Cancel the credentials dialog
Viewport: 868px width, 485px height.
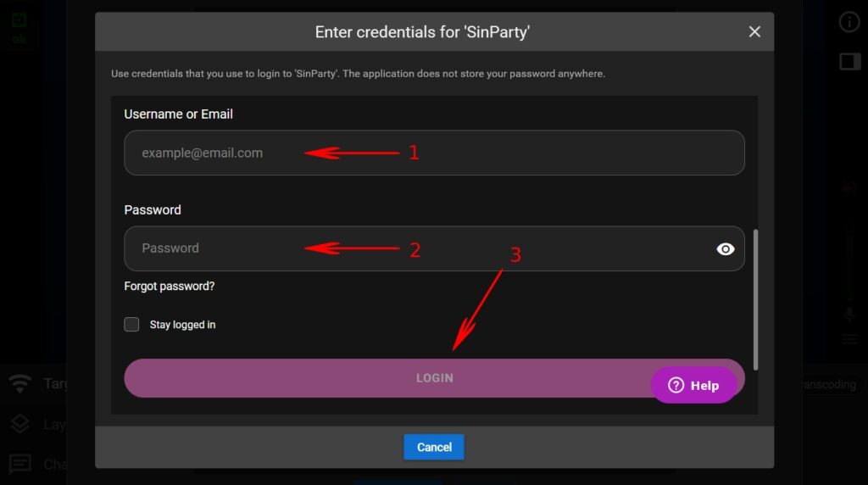click(x=434, y=447)
